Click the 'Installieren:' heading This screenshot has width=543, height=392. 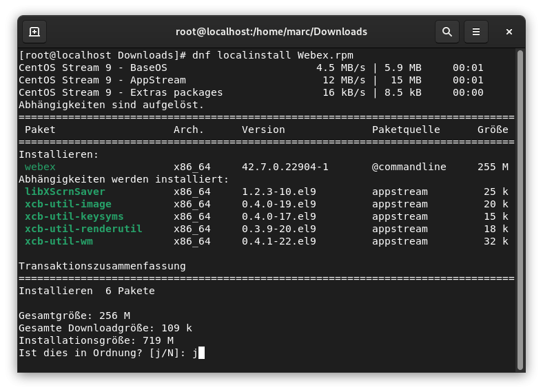pos(59,154)
